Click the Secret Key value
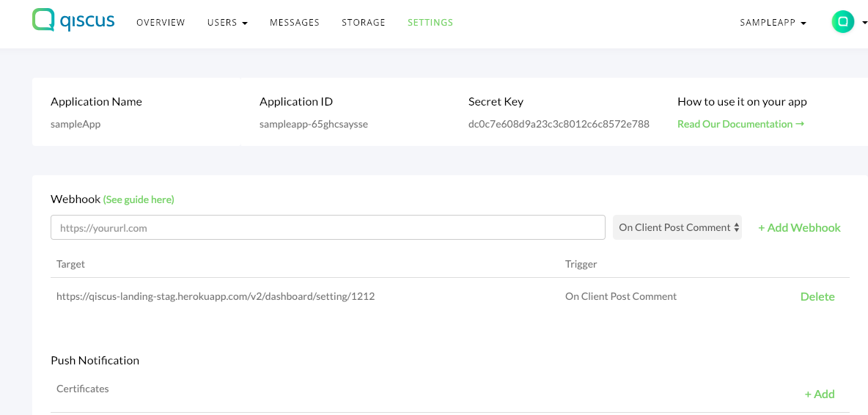Image resolution: width=868 pixels, height=415 pixels. point(559,125)
